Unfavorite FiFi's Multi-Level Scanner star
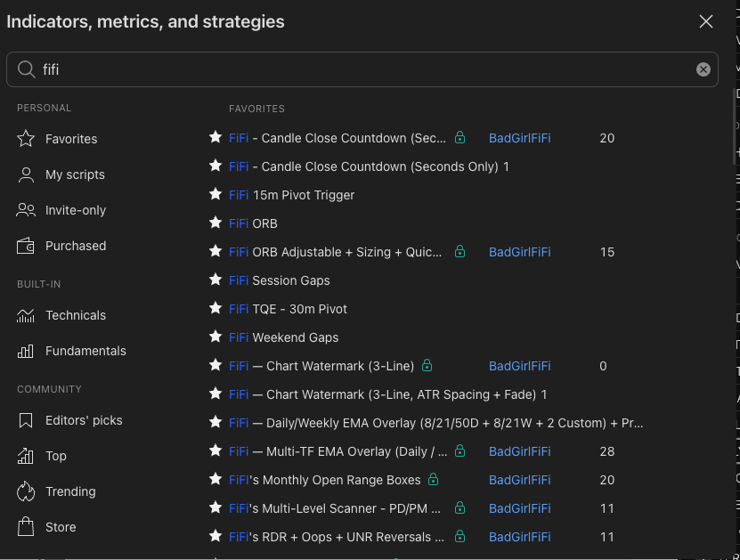This screenshot has width=740, height=560. tap(215, 507)
